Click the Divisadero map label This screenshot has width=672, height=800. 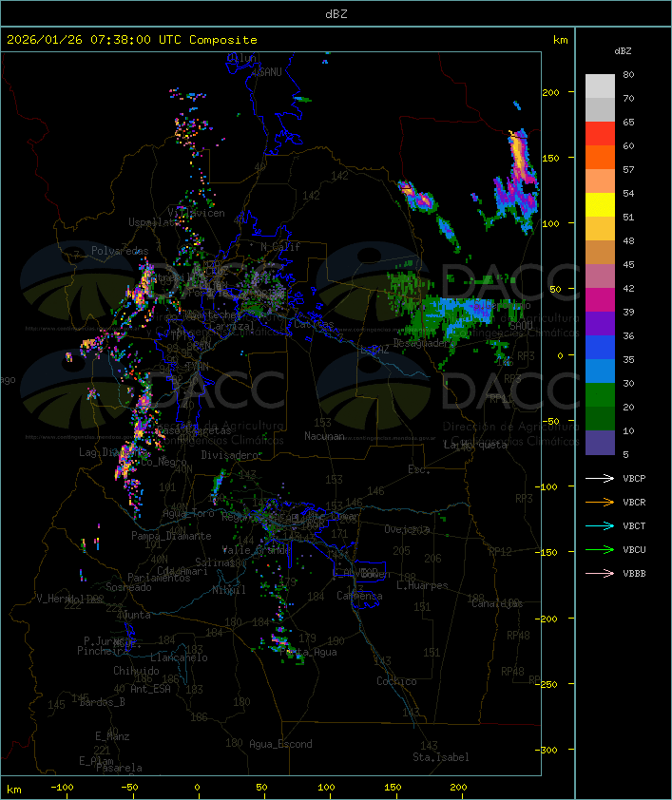[230, 455]
